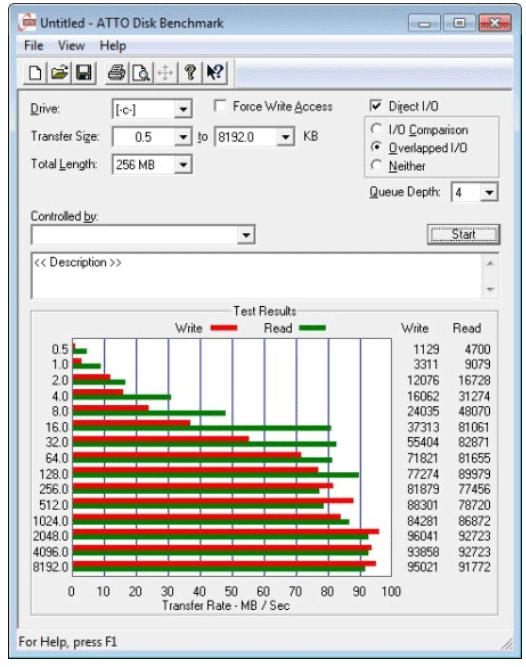Screen dimensions: 526x667
Task: Open the maximum Transfer Size dropdown 8192.0
Action: 285,137
